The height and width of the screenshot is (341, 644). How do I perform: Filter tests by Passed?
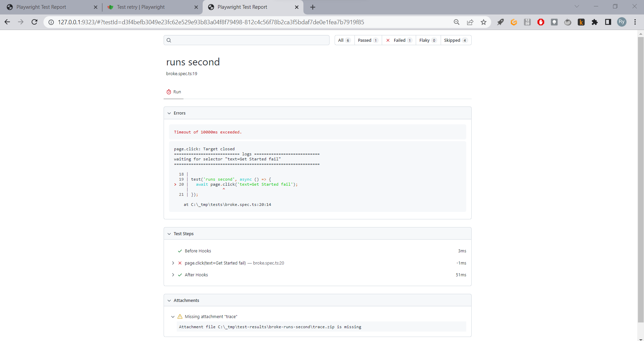(368, 40)
